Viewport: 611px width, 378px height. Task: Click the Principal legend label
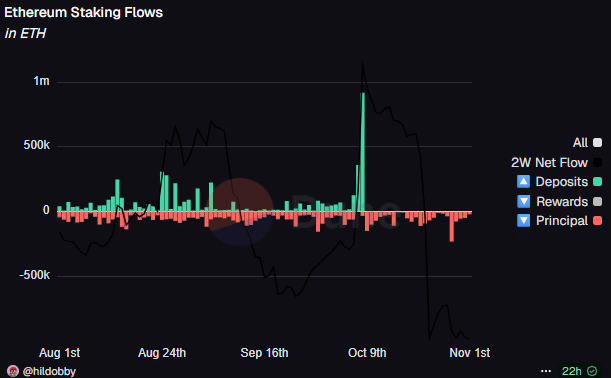[x=562, y=221]
